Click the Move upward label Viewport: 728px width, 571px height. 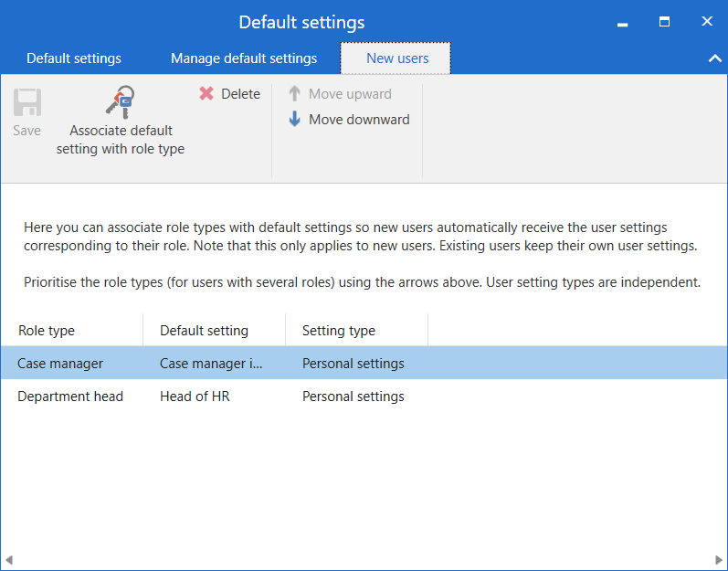(x=350, y=94)
